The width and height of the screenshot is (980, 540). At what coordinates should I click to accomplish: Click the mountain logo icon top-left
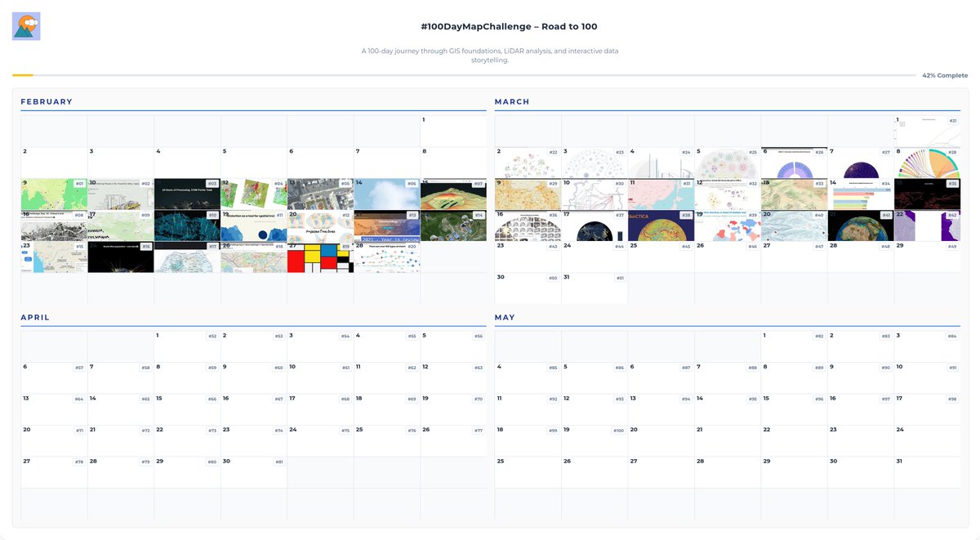click(25, 25)
